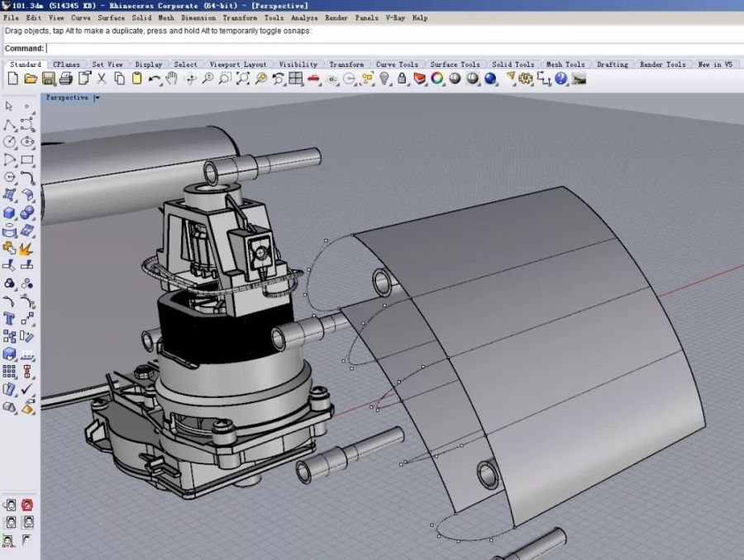744x560 pixels.
Task: Click the Open file folder icon
Action: 31,78
